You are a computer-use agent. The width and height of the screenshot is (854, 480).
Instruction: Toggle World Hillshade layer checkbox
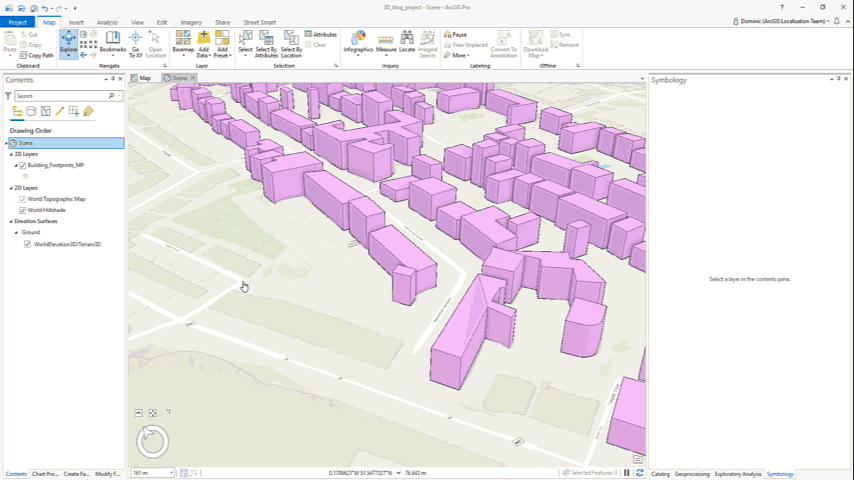click(x=23, y=210)
